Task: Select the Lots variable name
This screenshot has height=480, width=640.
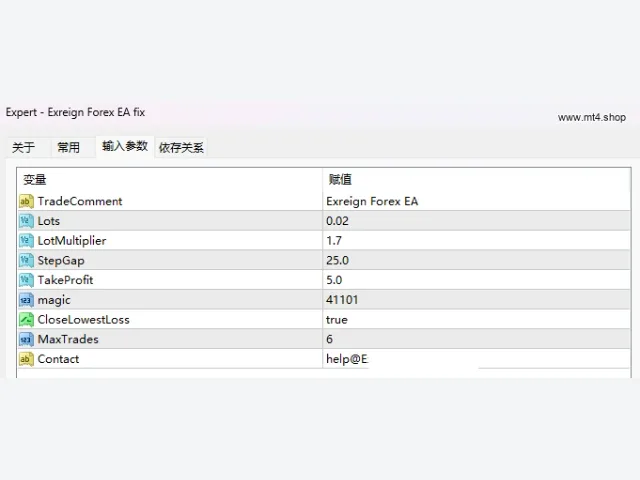Action: click(49, 221)
